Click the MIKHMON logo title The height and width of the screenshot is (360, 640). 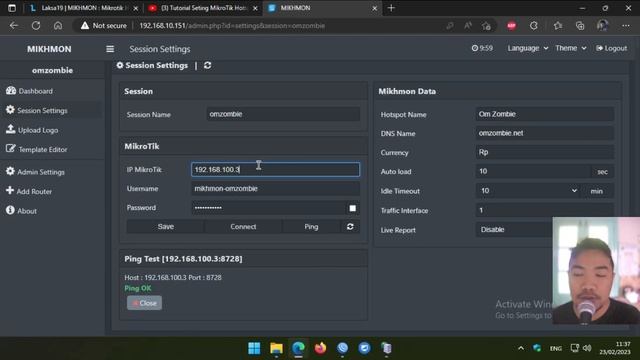pos(49,49)
